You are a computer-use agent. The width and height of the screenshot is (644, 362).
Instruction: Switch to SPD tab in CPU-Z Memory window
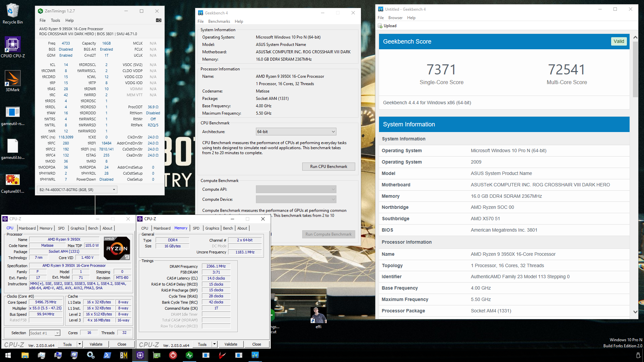[196, 228]
